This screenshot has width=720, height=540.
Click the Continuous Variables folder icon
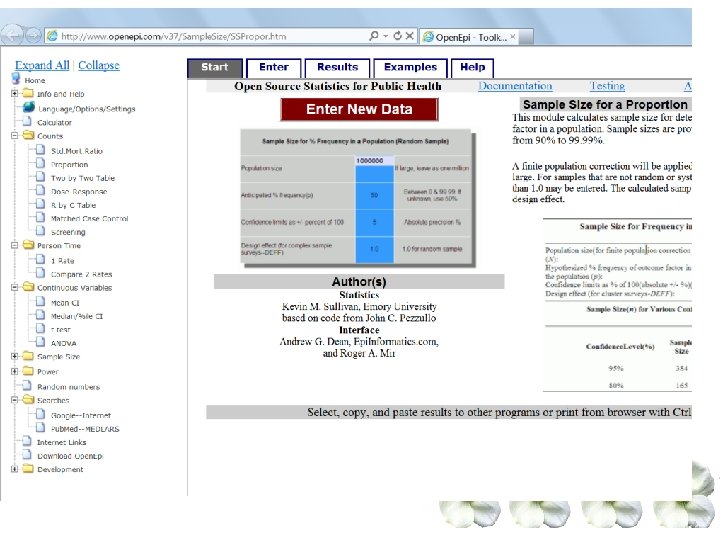(28, 287)
